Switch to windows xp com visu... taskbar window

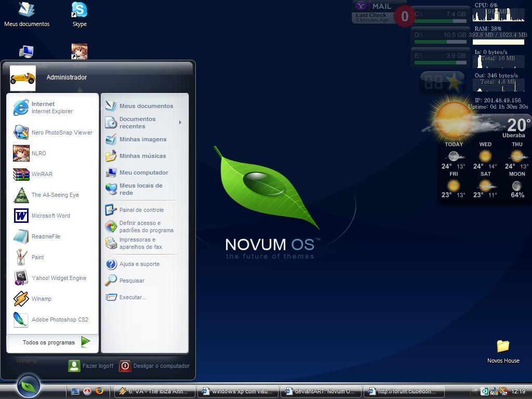(x=238, y=392)
